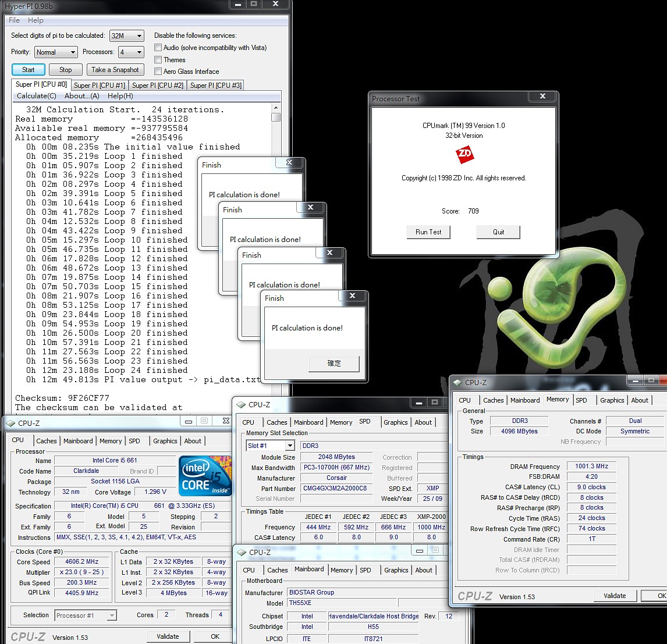Open the Priority dropdown set to Normal
667x644 pixels.
56,52
